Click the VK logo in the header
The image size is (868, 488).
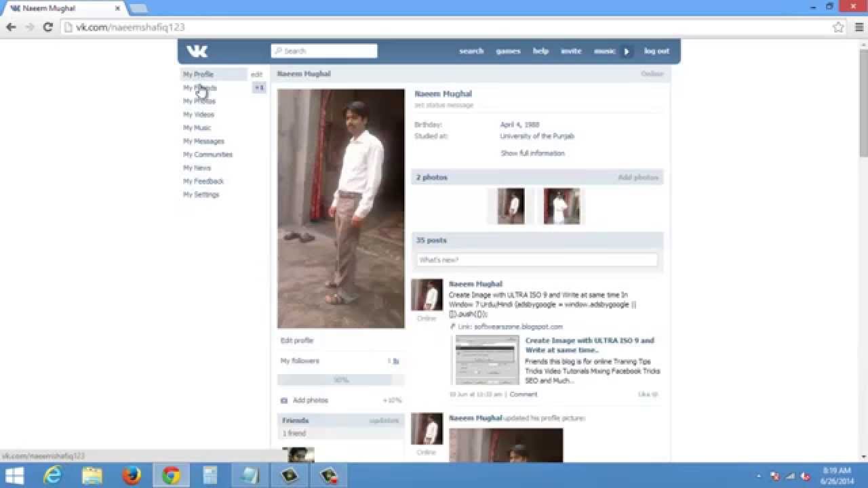coord(197,51)
